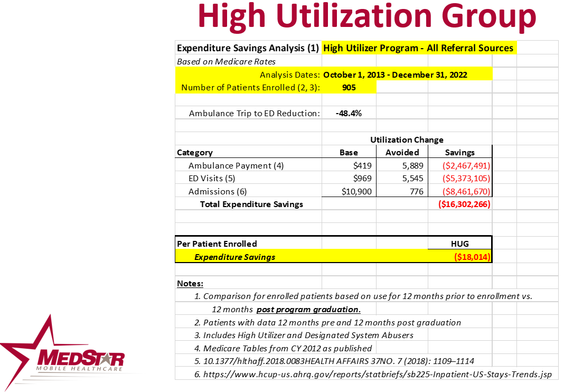Select 'Total Expenditure Savings' label
The height and width of the screenshot is (392, 564).
pyautogui.click(x=251, y=204)
